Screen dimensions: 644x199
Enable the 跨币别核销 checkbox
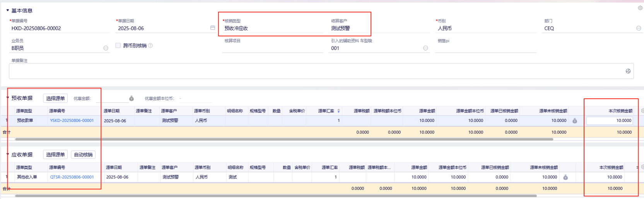[118, 46]
